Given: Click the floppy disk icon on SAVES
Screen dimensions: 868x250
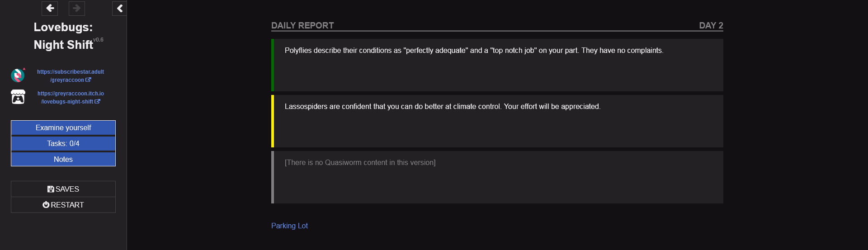Looking at the screenshot, I should coord(51,189).
